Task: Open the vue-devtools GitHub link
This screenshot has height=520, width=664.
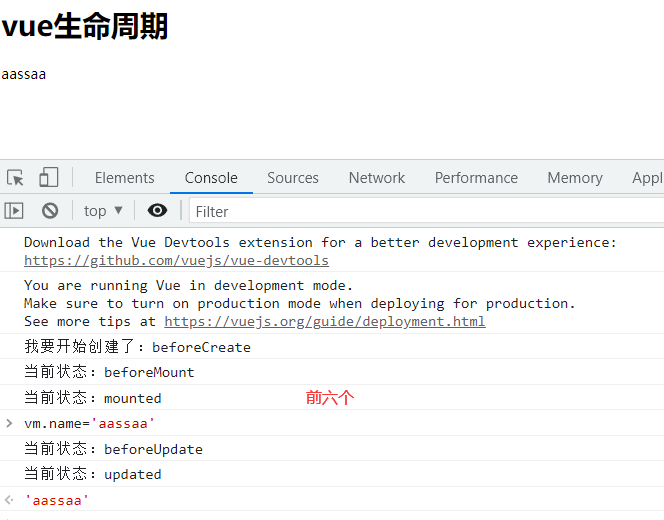Action: (176, 260)
